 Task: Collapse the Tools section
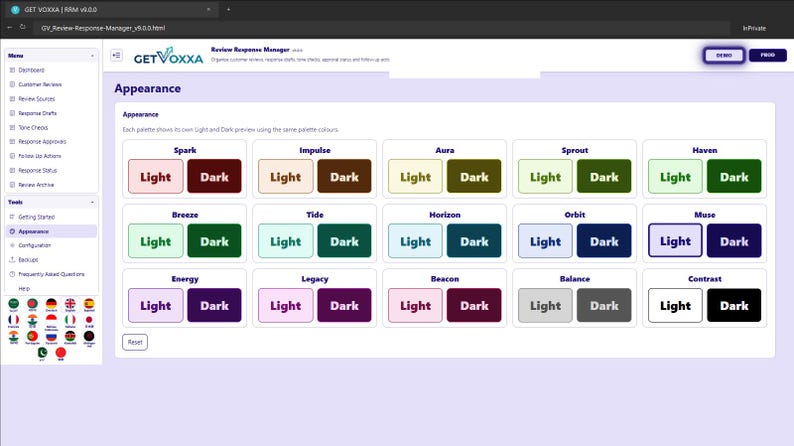point(92,202)
